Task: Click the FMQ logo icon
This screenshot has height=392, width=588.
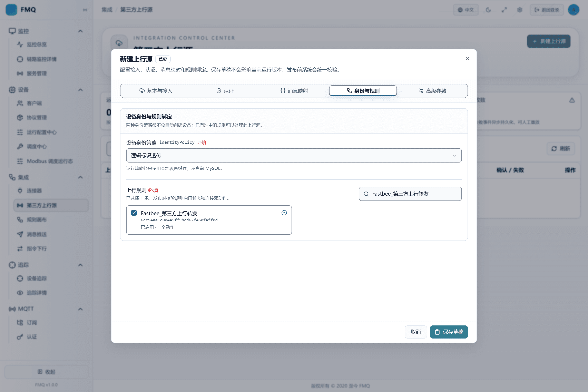Action: tap(11, 10)
